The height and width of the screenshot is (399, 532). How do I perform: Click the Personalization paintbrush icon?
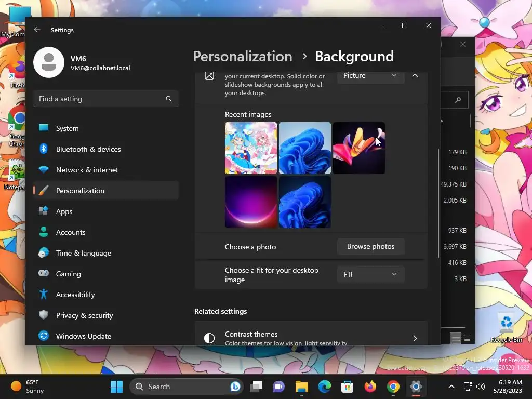pos(44,190)
